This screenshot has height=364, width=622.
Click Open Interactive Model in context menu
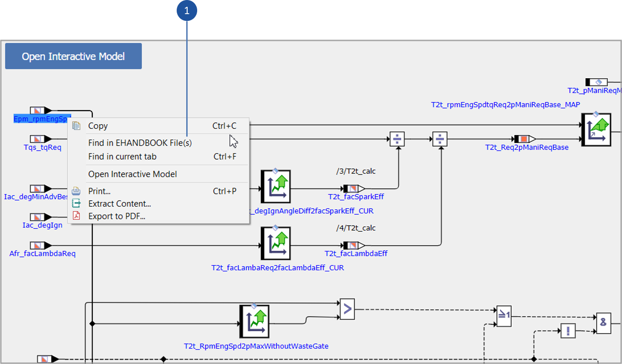pos(133,174)
